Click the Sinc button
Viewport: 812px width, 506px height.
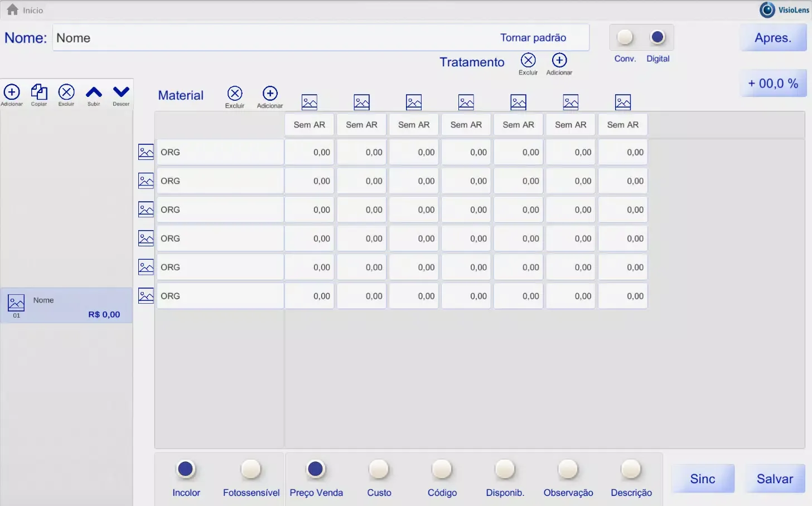click(x=703, y=478)
